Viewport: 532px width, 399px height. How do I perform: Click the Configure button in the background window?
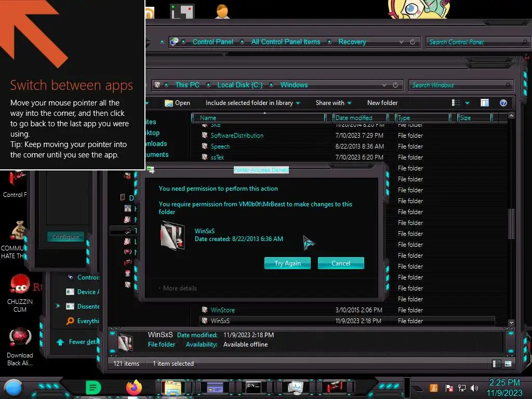(x=65, y=236)
